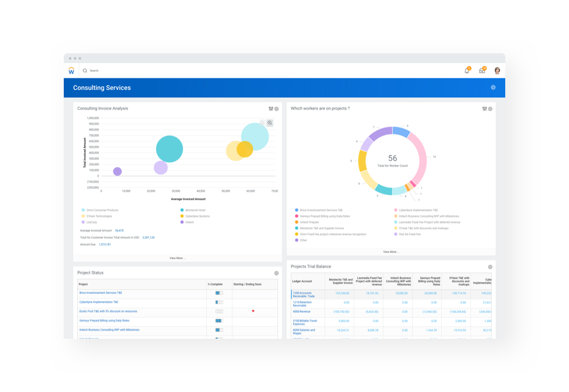This screenshot has height=392, width=569.
Task: Open the Projects Trial Balance gear icon
Action: tap(489, 266)
